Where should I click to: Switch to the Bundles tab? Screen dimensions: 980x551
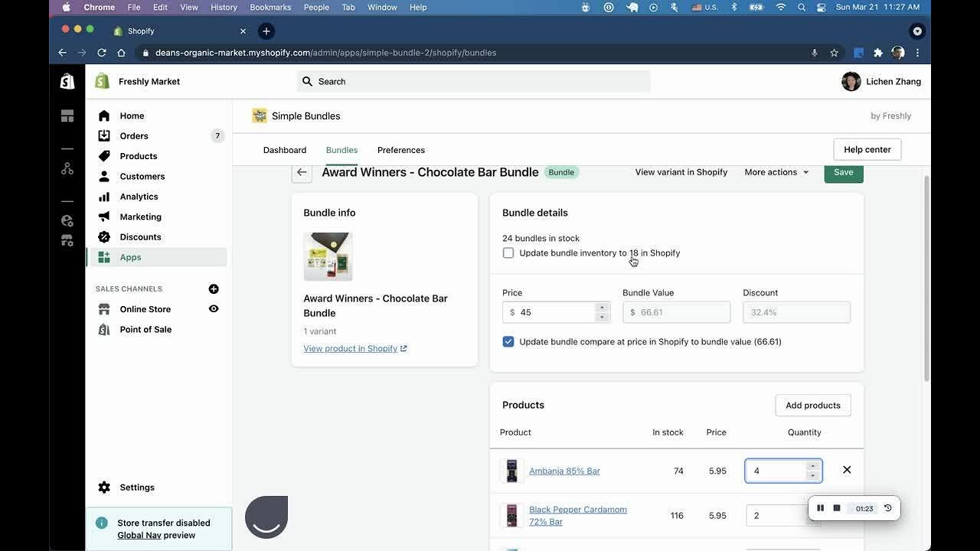[341, 150]
